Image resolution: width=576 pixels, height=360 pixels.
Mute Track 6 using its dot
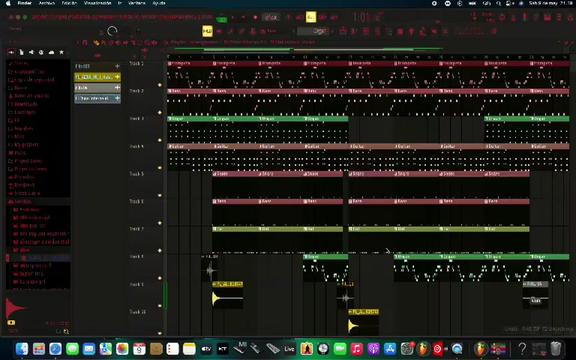(160, 223)
